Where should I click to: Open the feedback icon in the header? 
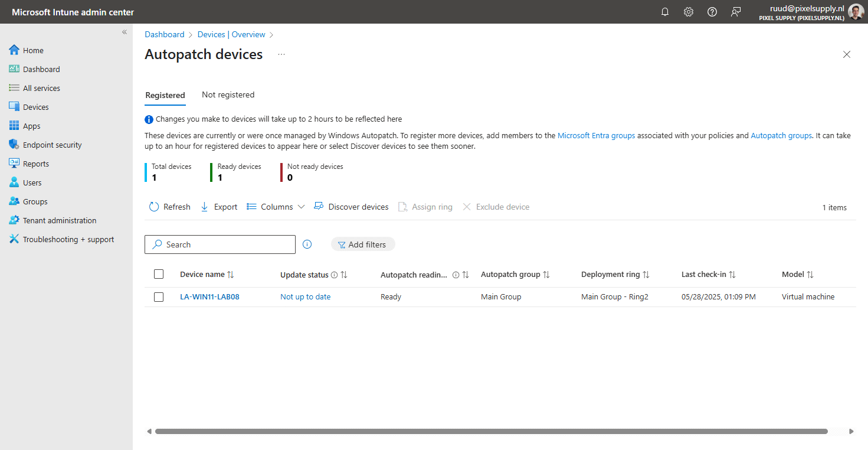pyautogui.click(x=736, y=12)
